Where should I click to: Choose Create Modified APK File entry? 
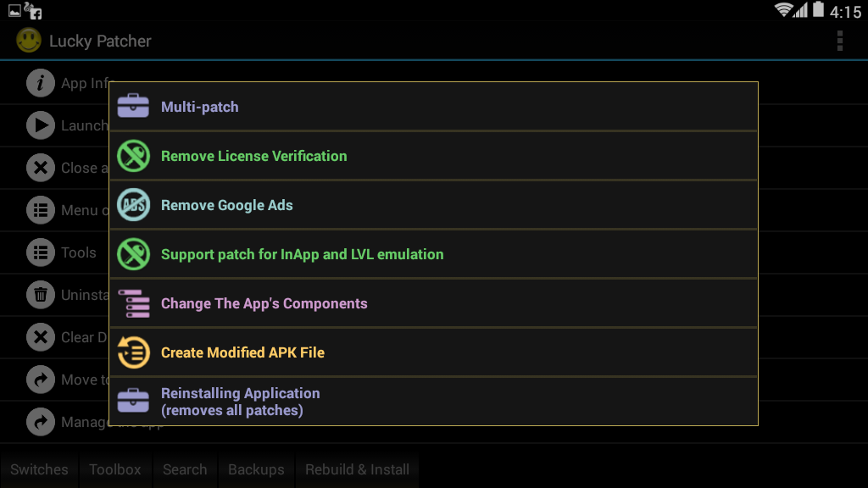433,352
